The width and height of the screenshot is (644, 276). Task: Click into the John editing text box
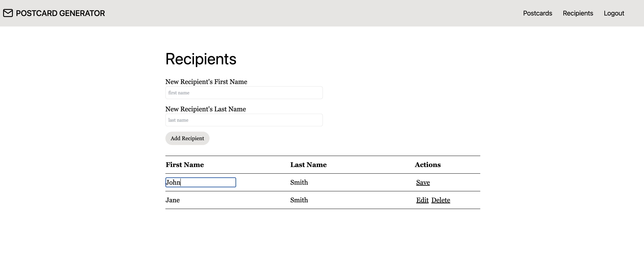(201, 182)
